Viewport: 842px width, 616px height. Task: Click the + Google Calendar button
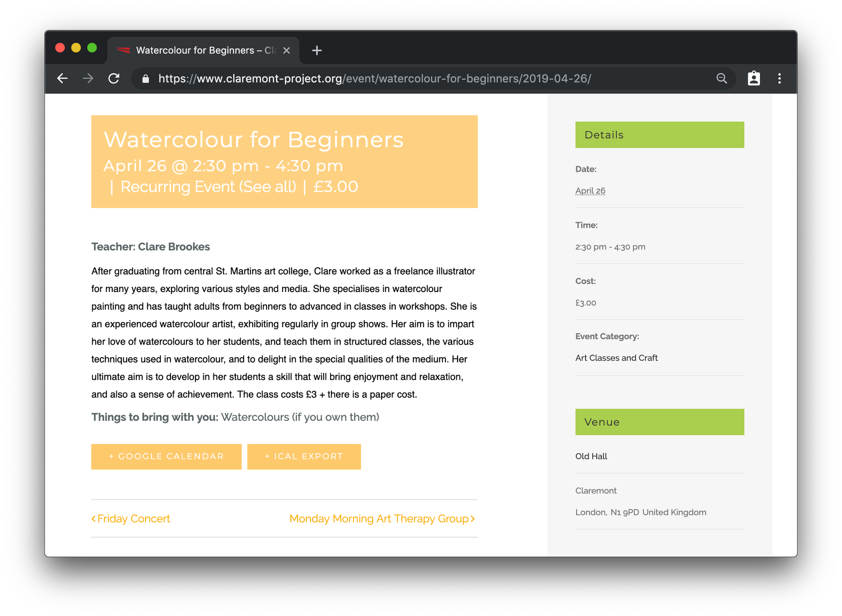(166, 457)
